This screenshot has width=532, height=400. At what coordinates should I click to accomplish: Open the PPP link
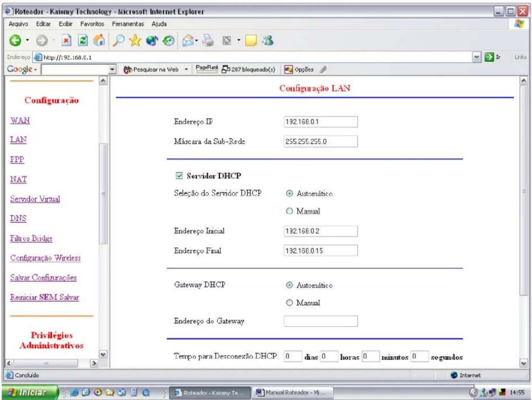click(x=17, y=159)
